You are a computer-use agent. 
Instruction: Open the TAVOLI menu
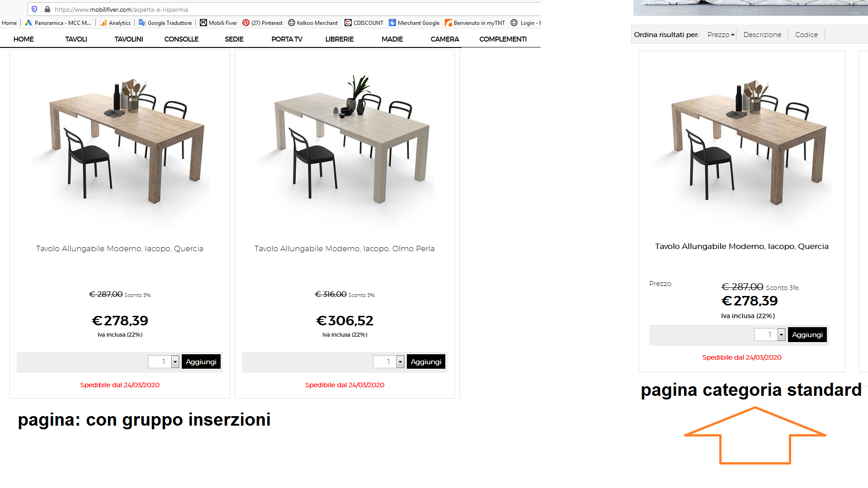pyautogui.click(x=76, y=39)
